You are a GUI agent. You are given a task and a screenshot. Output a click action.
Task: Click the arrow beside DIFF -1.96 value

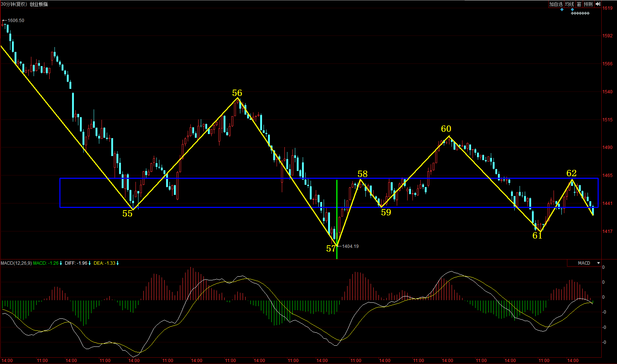(90, 263)
